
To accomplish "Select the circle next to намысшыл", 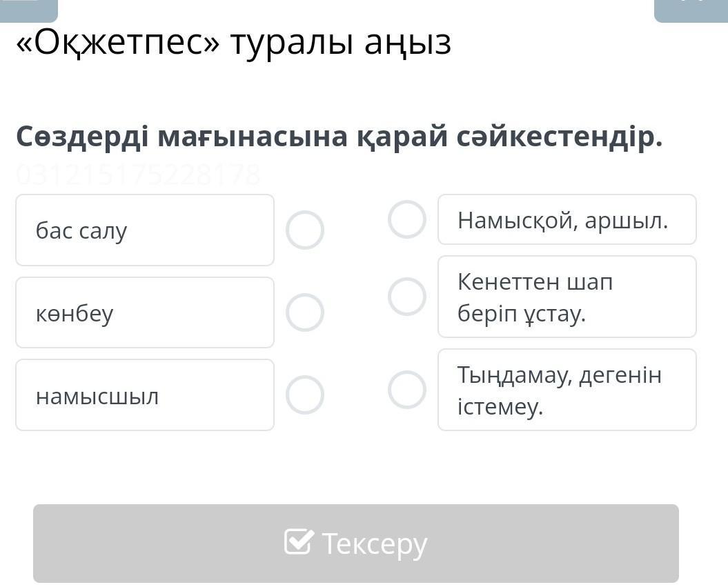I will 305,395.
